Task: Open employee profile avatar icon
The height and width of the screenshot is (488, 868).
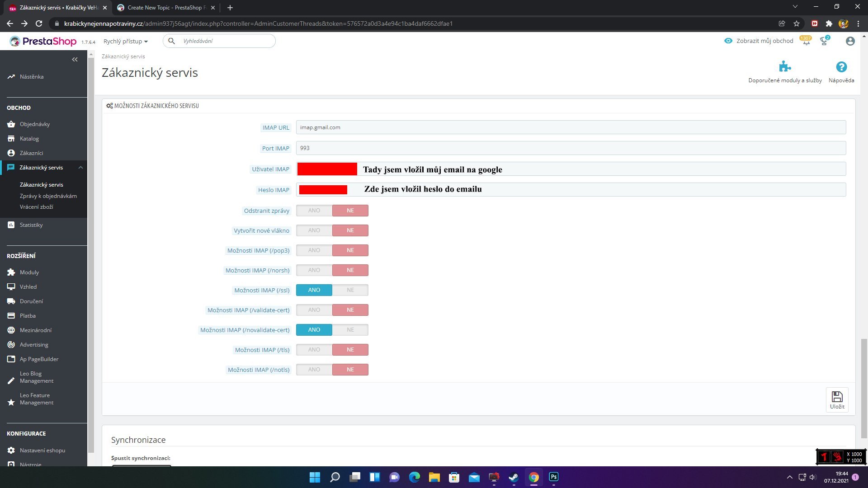Action: pyautogui.click(x=850, y=41)
